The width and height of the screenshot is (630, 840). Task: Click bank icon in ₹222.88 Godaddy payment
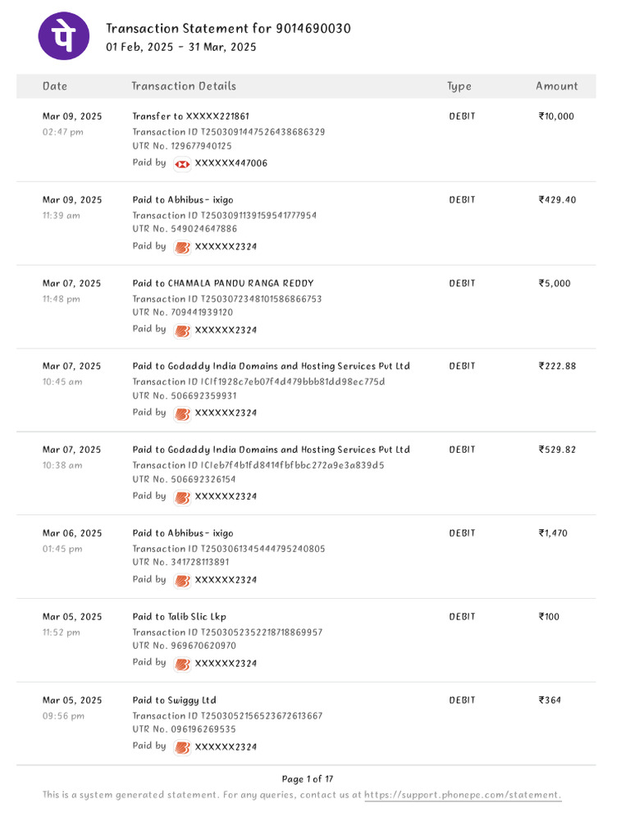[182, 413]
